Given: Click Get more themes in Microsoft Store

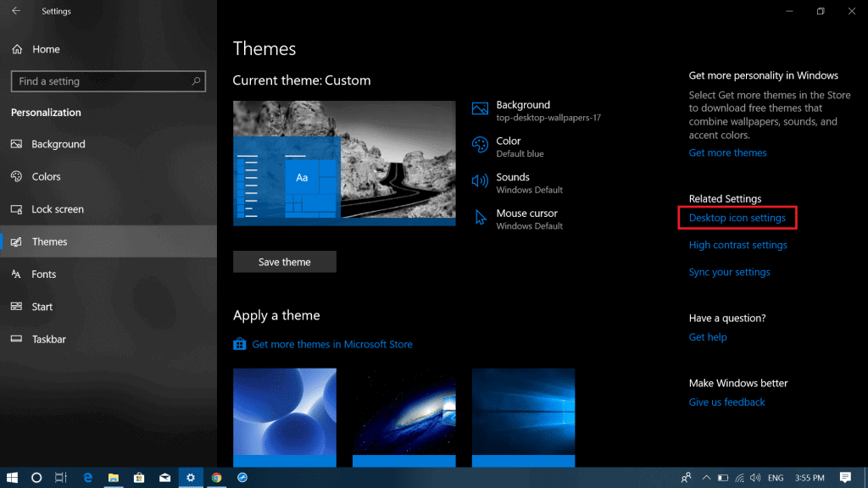Looking at the screenshot, I should 332,344.
